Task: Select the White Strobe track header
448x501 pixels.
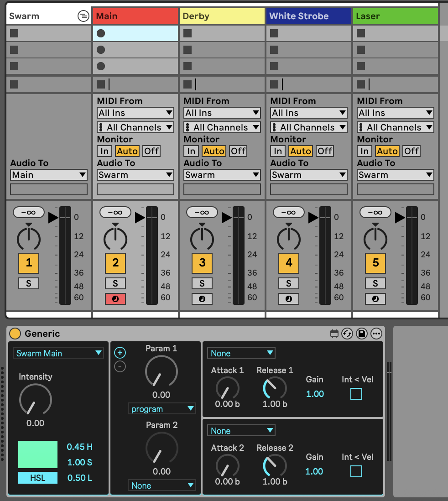Action: (x=308, y=16)
